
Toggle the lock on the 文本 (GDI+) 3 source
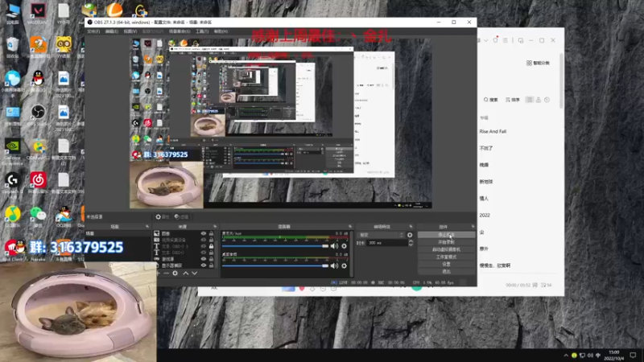coord(211,246)
